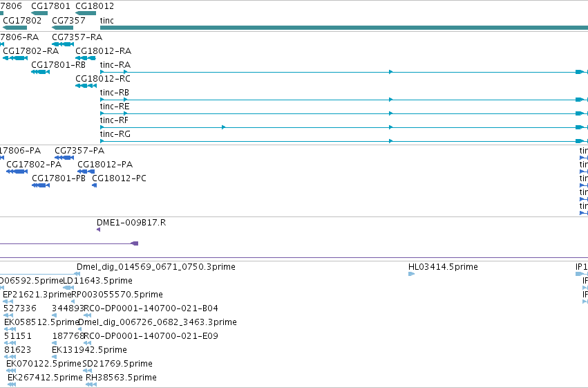The image size is (588, 388).
Task: Click the arrow glyph under HL03414.5prime
Action: point(411,274)
